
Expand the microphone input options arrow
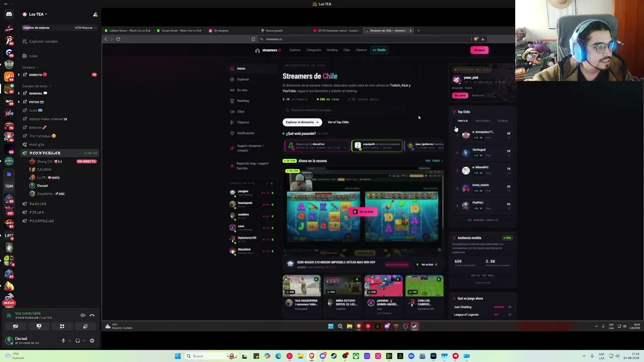69,340
